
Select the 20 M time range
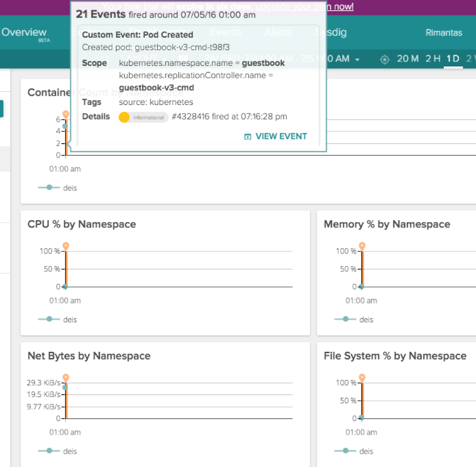pyautogui.click(x=408, y=58)
